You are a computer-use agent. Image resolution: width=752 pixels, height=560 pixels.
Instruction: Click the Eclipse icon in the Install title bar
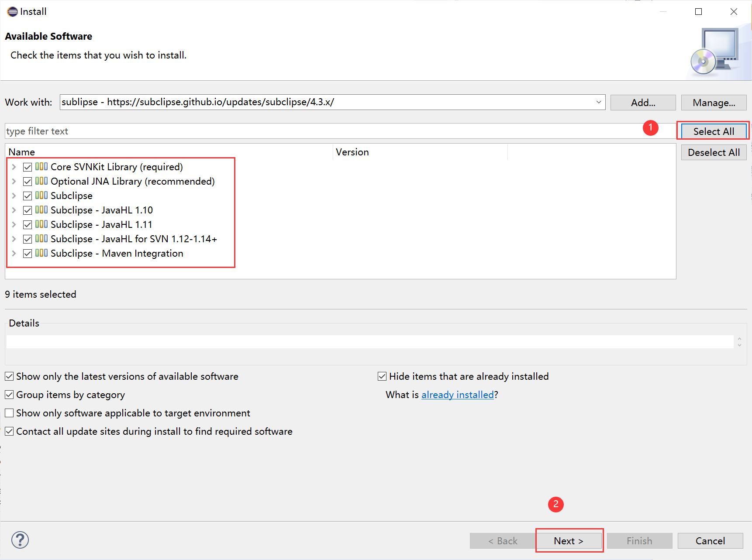pos(12,12)
